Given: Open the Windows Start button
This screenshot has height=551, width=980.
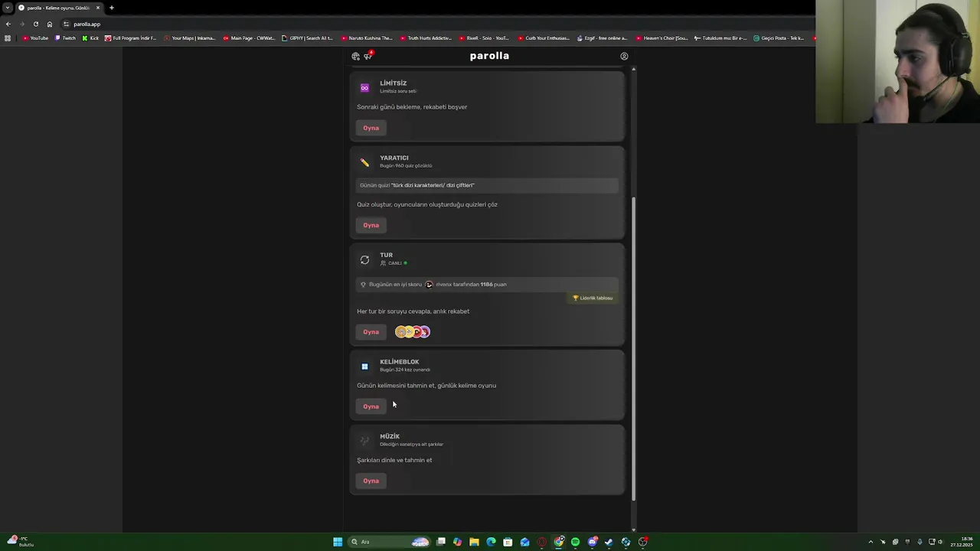Looking at the screenshot, I should pos(338,542).
